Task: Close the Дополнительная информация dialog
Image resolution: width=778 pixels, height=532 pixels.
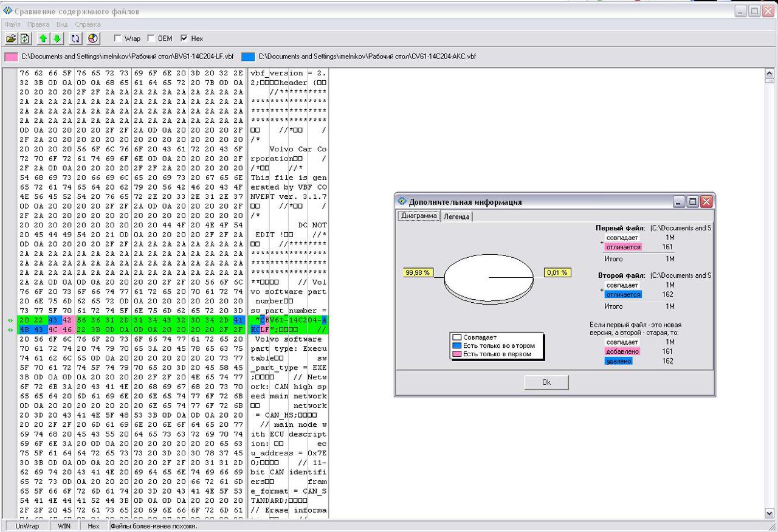Action: (x=706, y=202)
